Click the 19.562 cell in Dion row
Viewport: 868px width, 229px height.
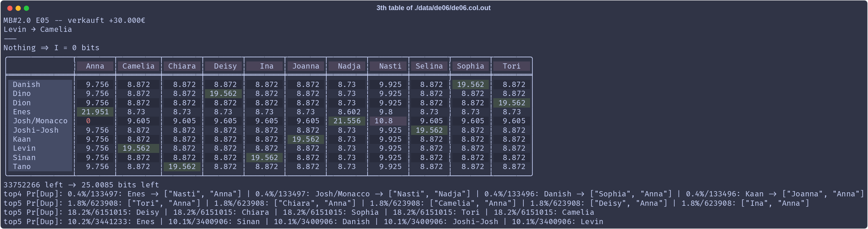tap(512, 103)
